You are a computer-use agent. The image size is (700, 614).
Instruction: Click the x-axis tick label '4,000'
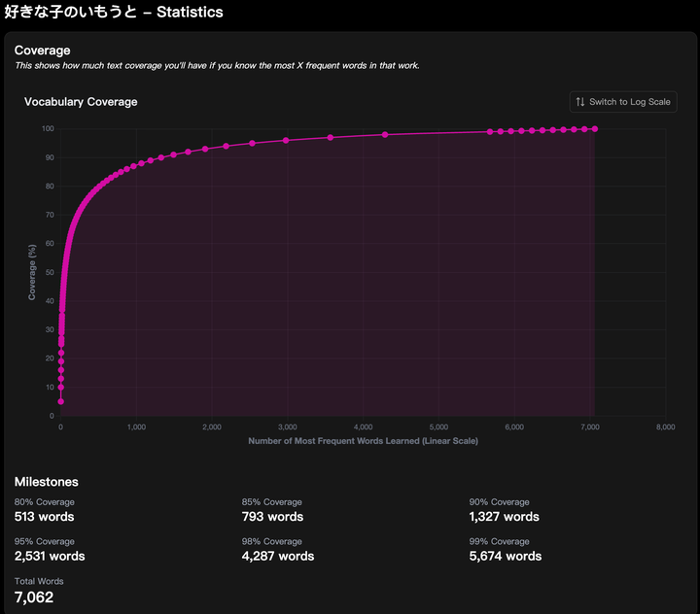[363, 427]
